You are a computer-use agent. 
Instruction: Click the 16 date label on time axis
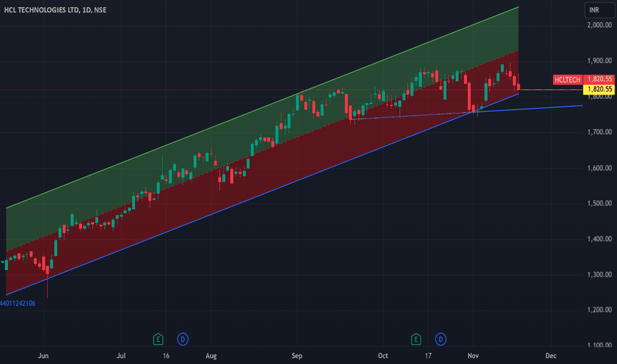pos(166,356)
